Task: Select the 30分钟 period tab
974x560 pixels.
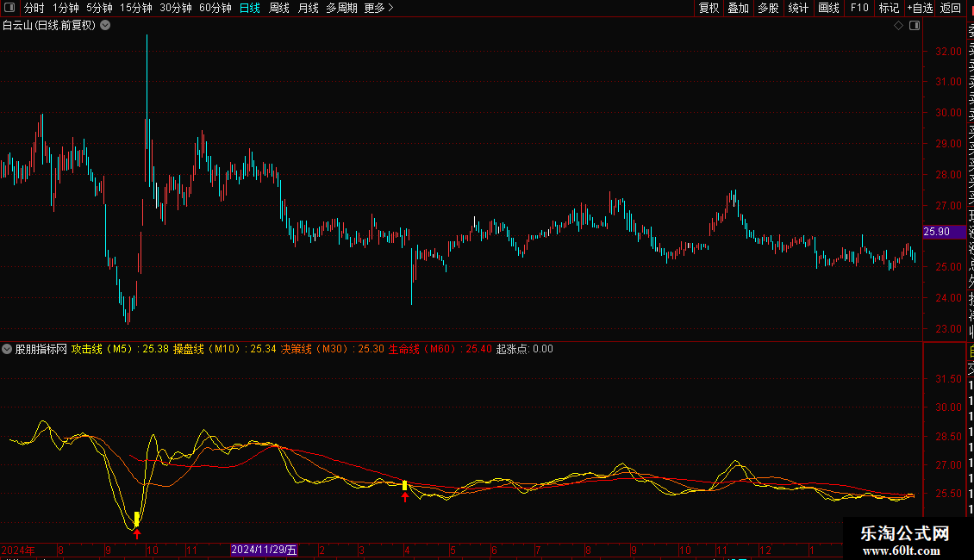Action: [176, 8]
